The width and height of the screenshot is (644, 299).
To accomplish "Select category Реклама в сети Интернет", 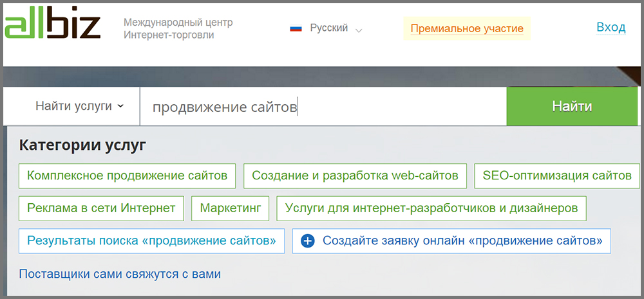I will click(102, 208).
